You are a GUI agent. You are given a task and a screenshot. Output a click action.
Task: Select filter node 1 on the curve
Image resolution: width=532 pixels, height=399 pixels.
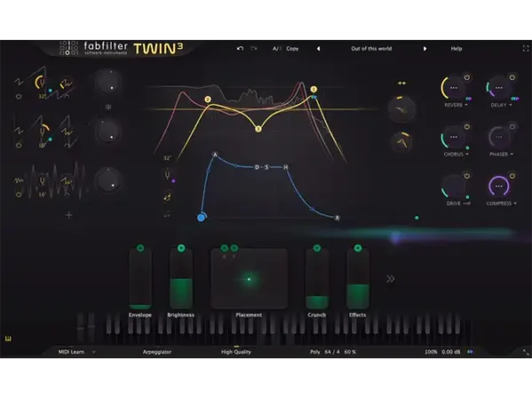[314, 90]
